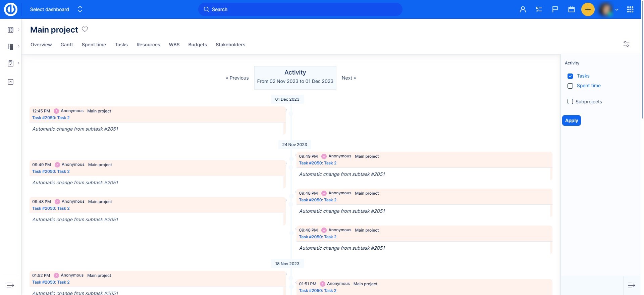Check the Subprojects checkbox
This screenshot has height=295, width=644.
point(570,101)
